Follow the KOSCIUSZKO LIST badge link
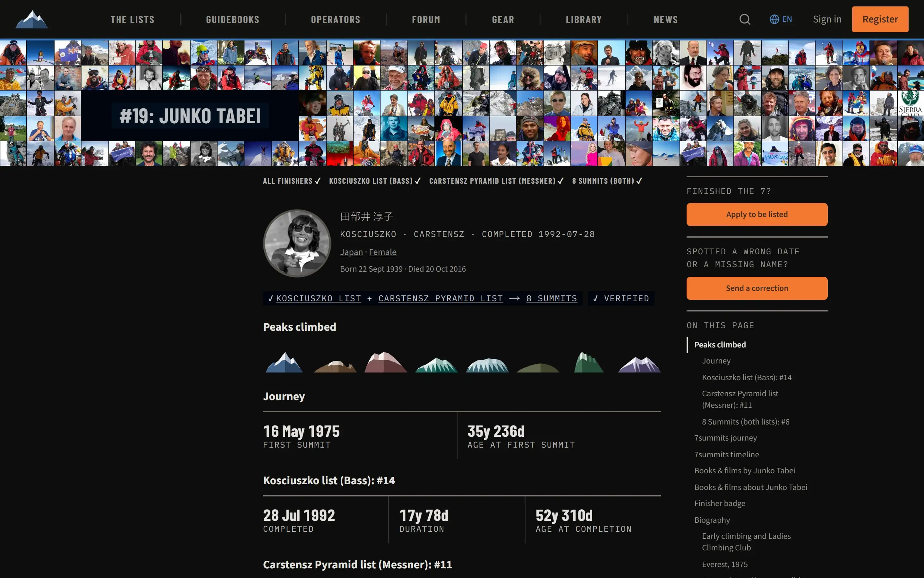 tap(319, 298)
